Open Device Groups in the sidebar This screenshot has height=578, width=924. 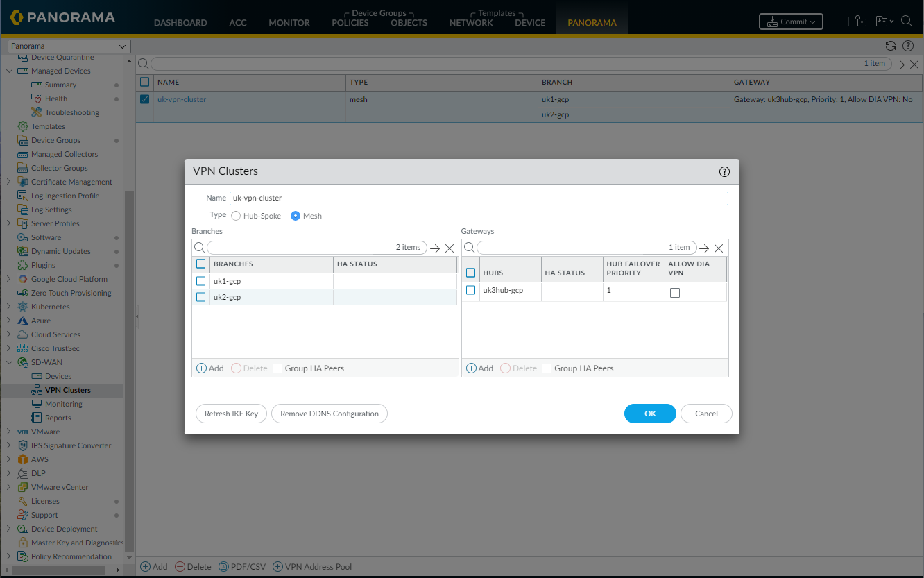pyautogui.click(x=55, y=140)
